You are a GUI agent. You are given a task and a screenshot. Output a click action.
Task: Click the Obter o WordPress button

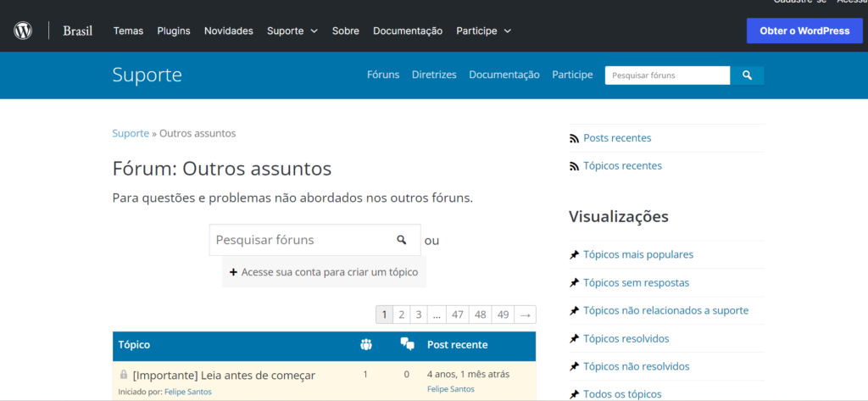click(804, 31)
